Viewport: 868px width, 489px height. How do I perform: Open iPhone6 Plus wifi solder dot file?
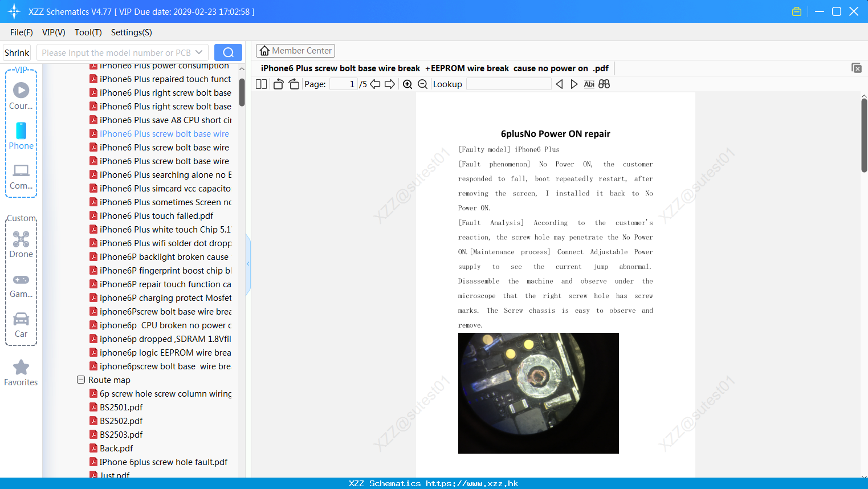tap(161, 243)
